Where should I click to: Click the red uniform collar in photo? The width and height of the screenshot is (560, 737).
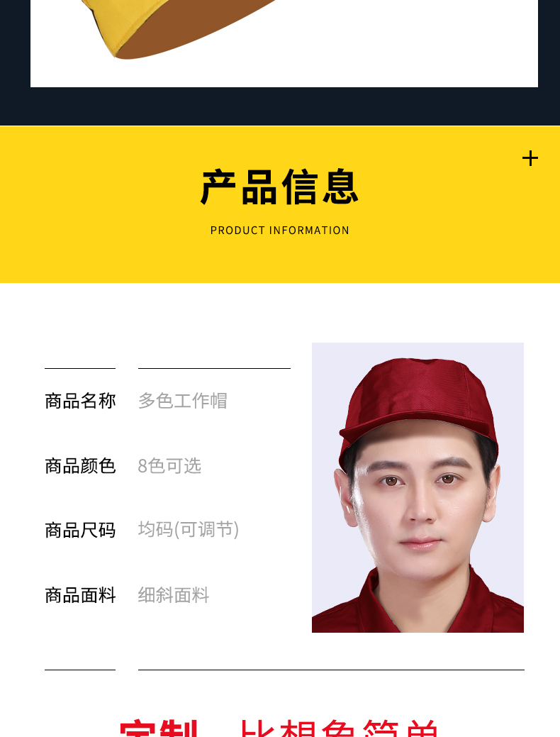371,597
